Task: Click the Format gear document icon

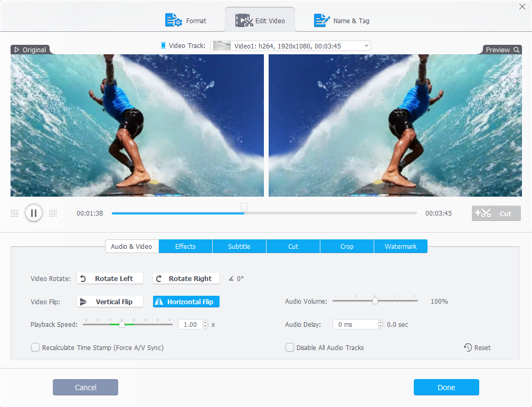Action: (x=173, y=21)
